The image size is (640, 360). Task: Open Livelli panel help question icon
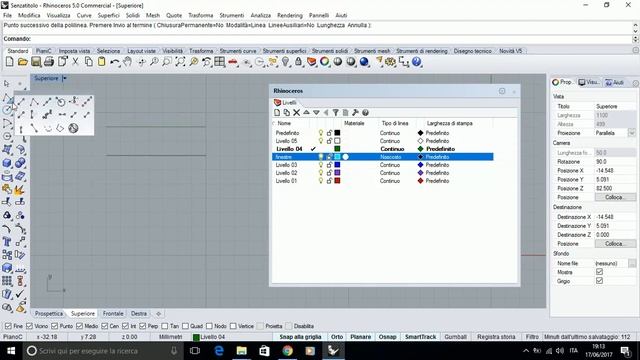[x=365, y=113]
